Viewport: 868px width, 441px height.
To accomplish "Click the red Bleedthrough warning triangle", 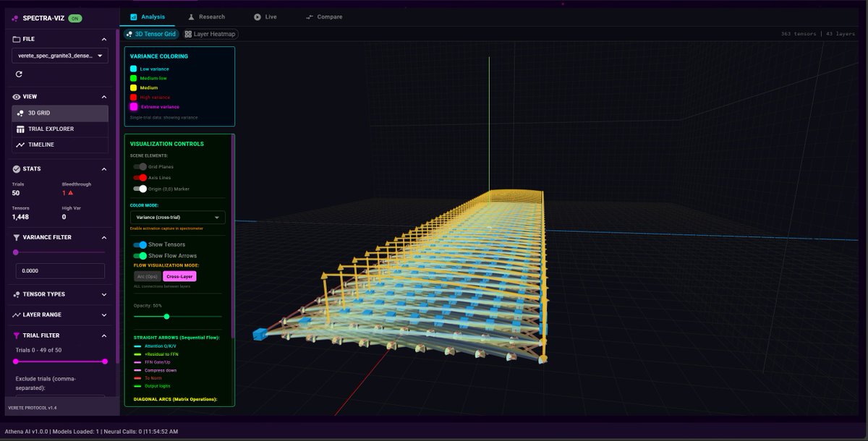I will pos(71,194).
